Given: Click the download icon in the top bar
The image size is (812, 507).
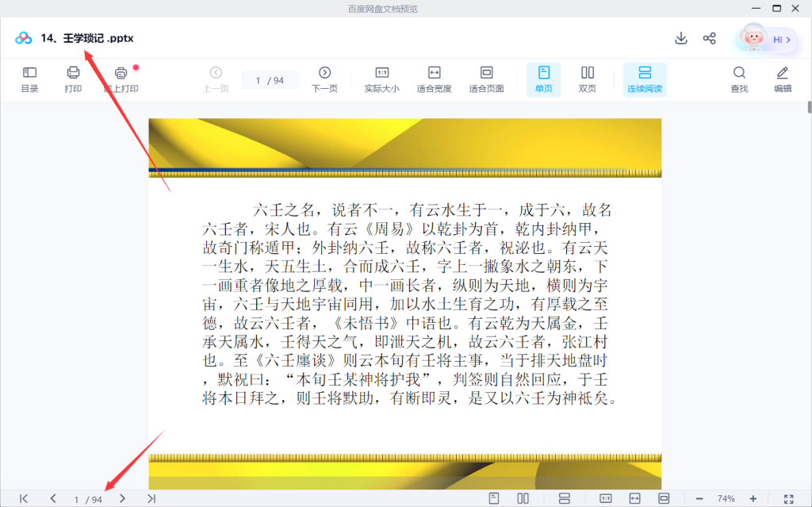Looking at the screenshot, I should [680, 37].
